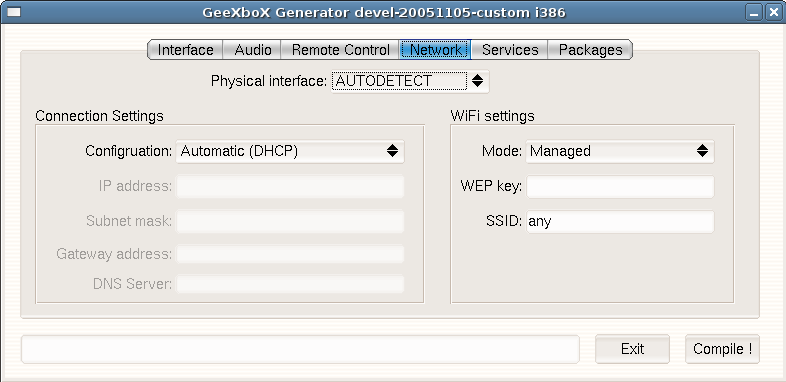Minimize the GeeXboX Generator window
This screenshot has width=786, height=382.
pyautogui.click(x=753, y=13)
